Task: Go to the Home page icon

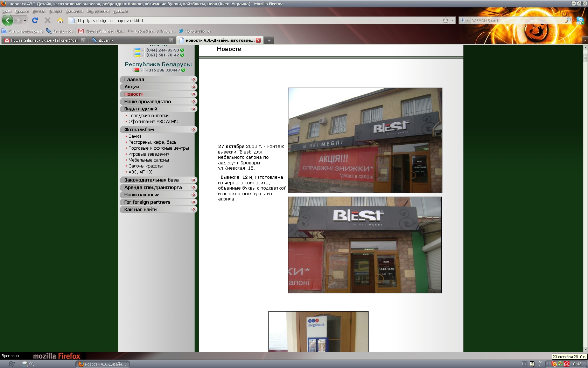Action: (x=60, y=20)
